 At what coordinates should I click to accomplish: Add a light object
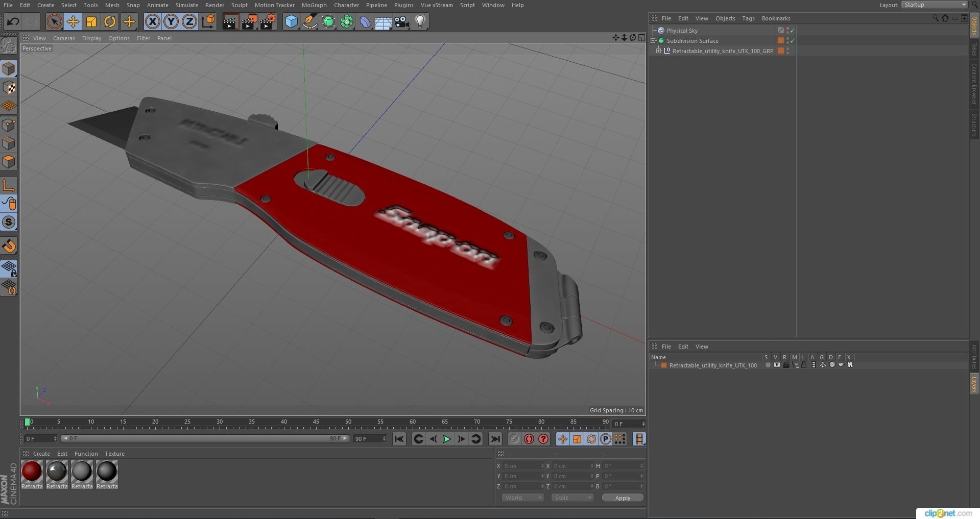coord(420,21)
